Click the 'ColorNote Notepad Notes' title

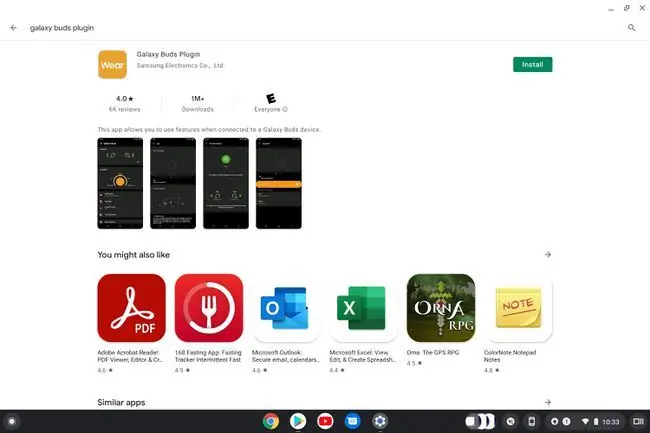[x=510, y=356]
